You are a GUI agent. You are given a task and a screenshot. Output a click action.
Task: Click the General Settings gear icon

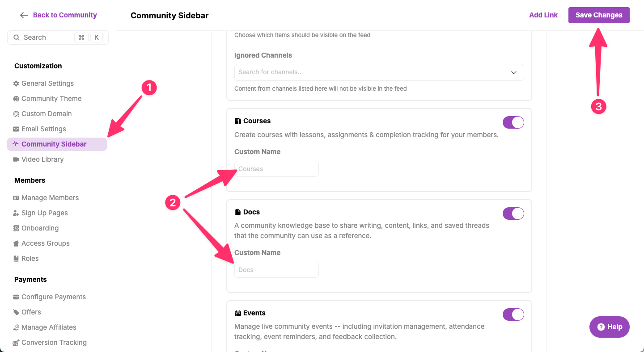(x=16, y=84)
